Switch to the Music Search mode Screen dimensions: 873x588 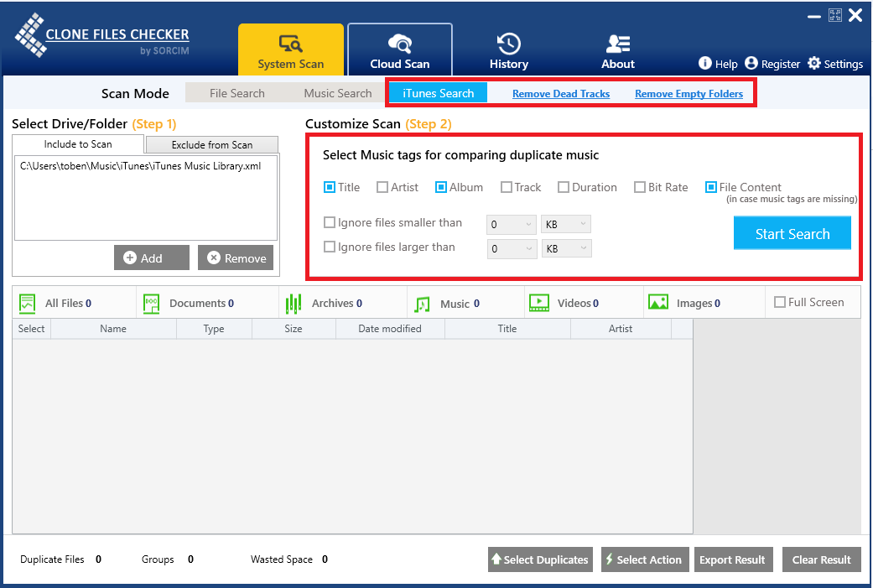coord(337,93)
